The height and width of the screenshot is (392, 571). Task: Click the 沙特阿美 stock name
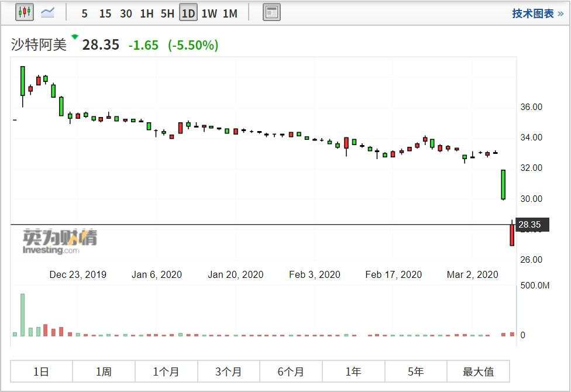39,45
